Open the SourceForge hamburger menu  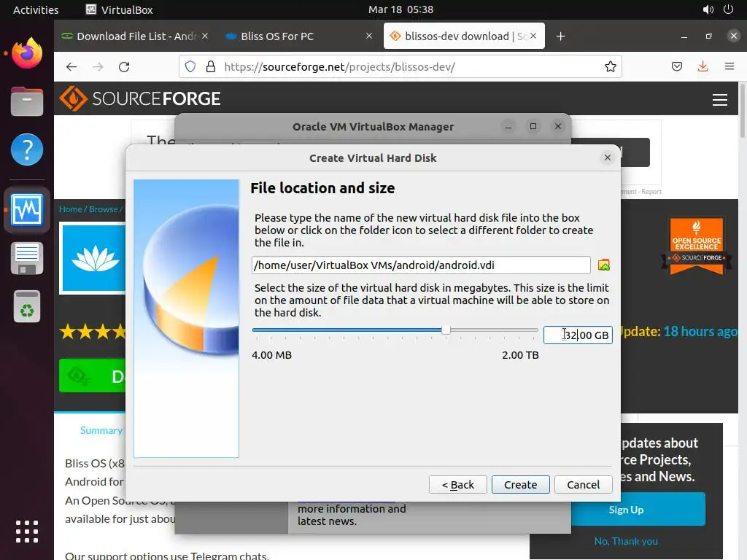click(x=720, y=99)
